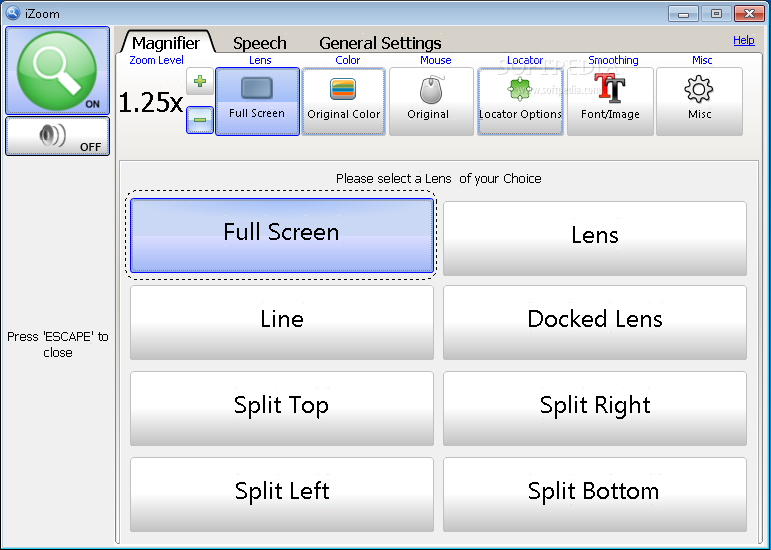Open the Original Color settings icon

343,101
